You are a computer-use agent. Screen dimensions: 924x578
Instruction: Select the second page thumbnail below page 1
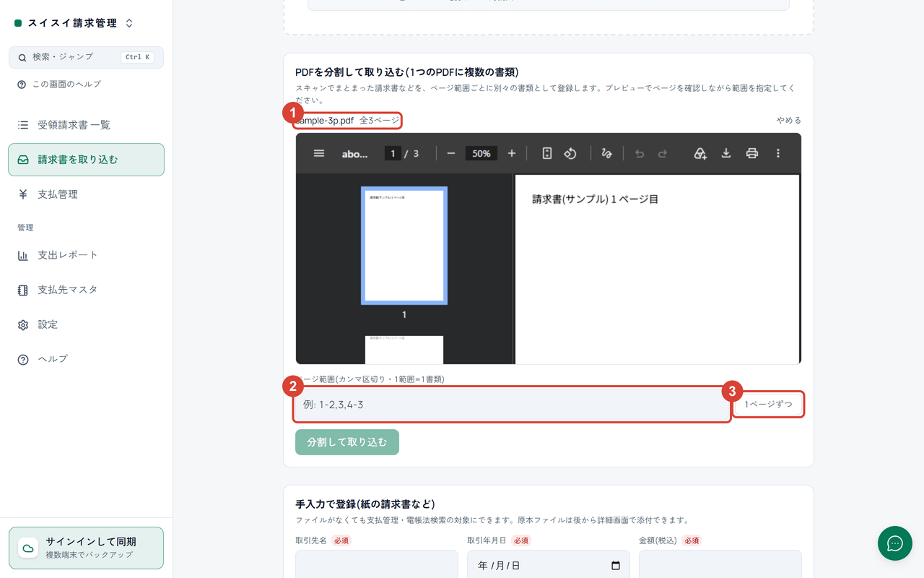(404, 350)
